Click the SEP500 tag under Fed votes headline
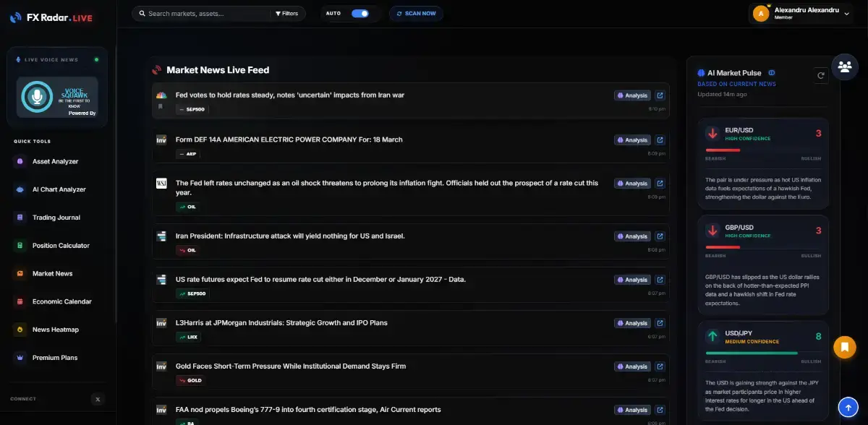 pos(192,110)
